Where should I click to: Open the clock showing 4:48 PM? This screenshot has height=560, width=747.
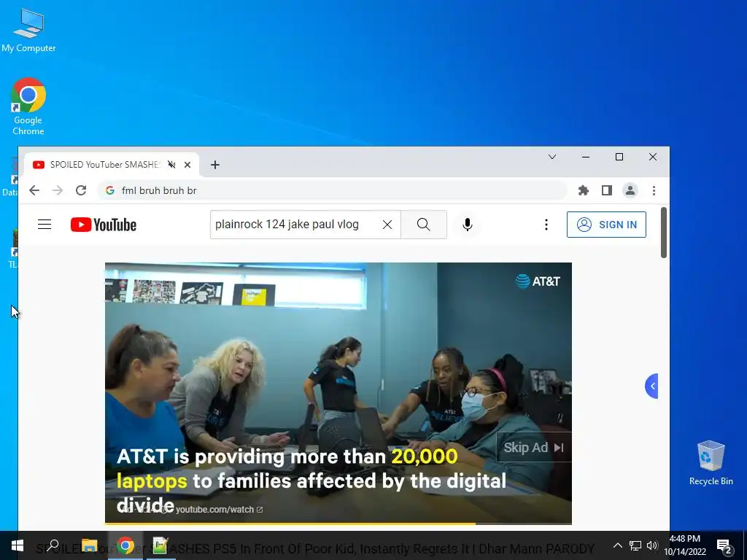click(x=685, y=545)
